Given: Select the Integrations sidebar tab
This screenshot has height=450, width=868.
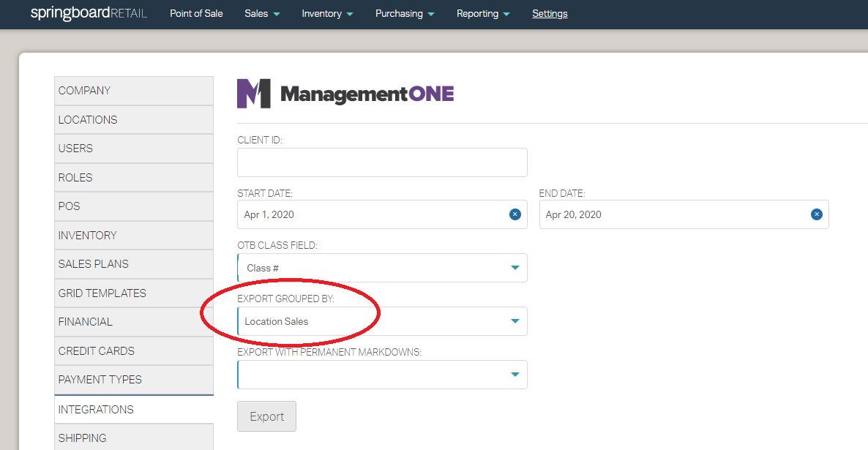Looking at the screenshot, I should (x=133, y=410).
